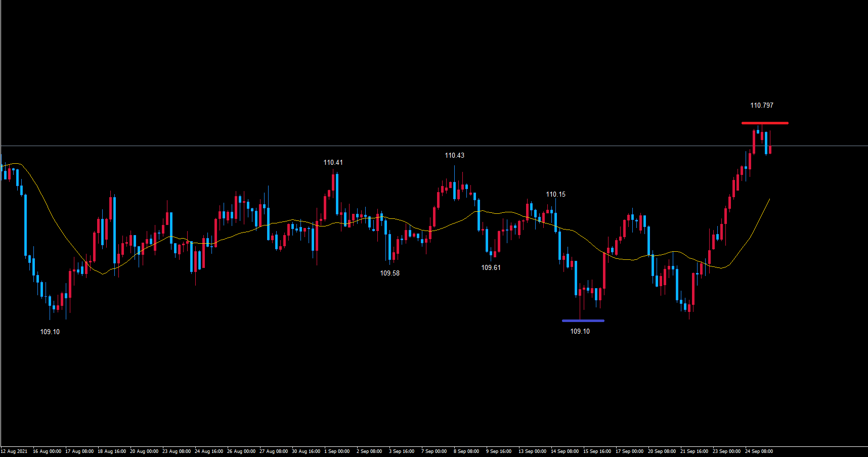Click the 110.797 high price label
The width and height of the screenshot is (868, 457).
point(761,106)
